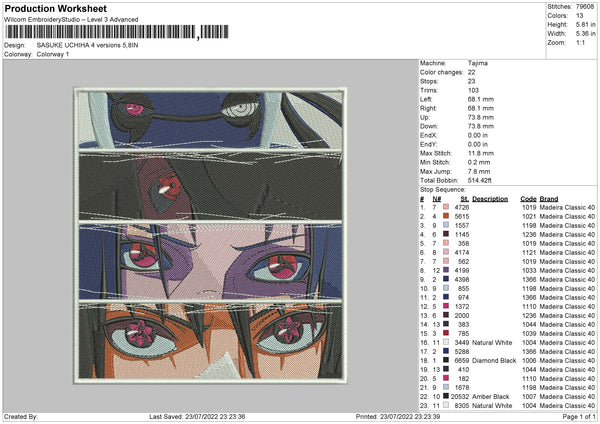The image size is (600, 424).
Task: Click stitch count '20532' in row 22
Action: point(460,396)
